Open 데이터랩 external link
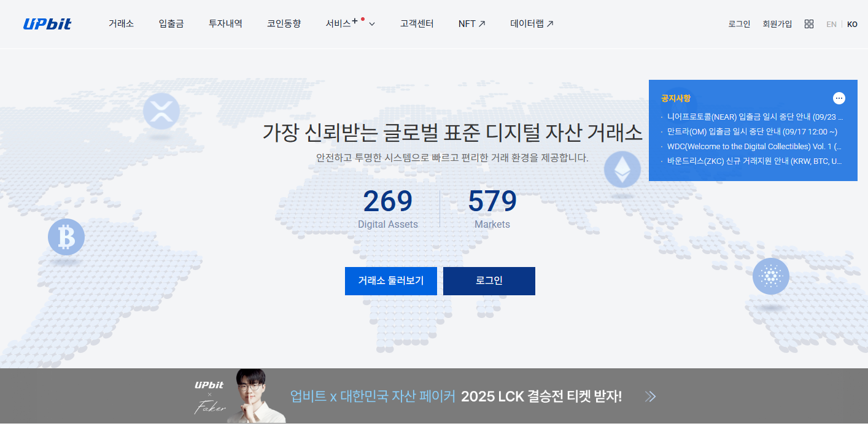Screen dimensions: 868x426 click(532, 24)
